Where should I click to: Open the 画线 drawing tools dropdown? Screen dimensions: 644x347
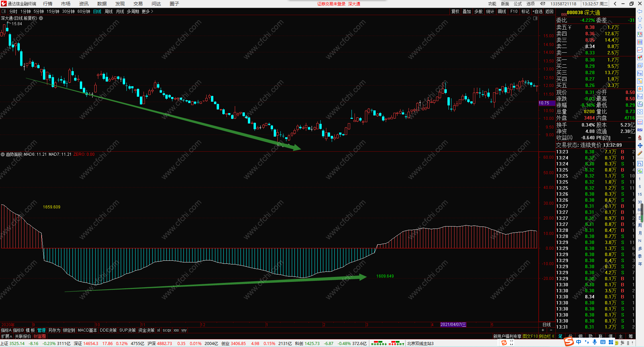coord(502,11)
